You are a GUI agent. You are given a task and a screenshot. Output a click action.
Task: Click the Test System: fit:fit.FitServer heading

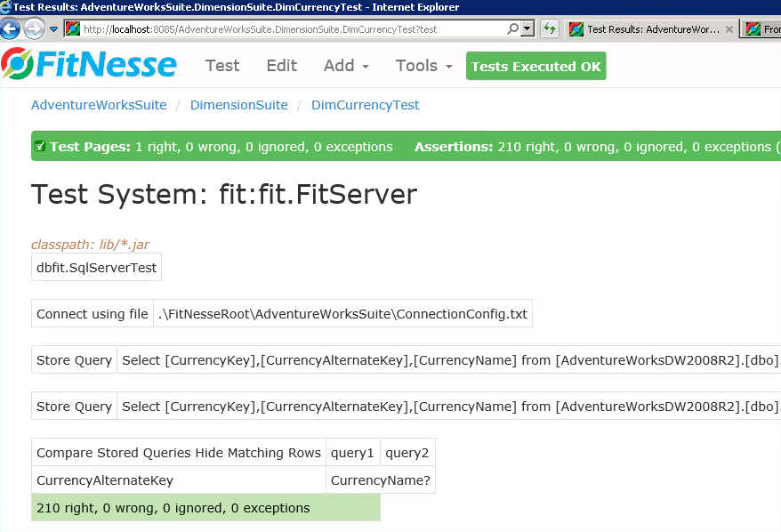pyautogui.click(x=224, y=194)
